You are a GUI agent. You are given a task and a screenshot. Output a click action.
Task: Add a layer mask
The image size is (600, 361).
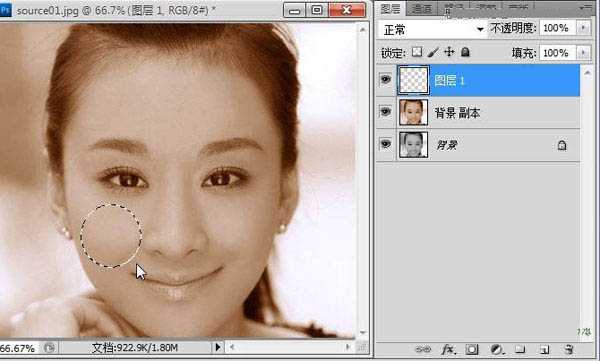tap(472, 349)
